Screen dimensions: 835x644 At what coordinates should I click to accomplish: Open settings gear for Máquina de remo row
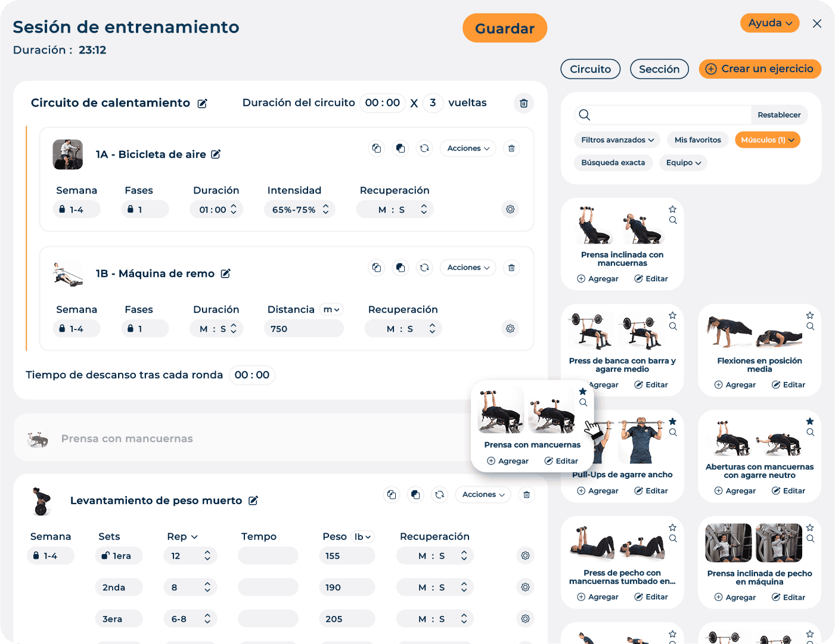(510, 328)
